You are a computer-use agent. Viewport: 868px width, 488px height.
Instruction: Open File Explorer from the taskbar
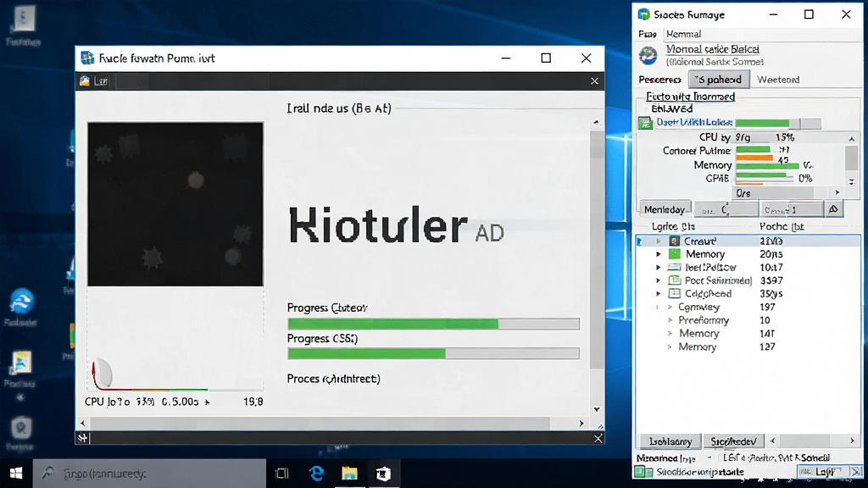point(349,474)
